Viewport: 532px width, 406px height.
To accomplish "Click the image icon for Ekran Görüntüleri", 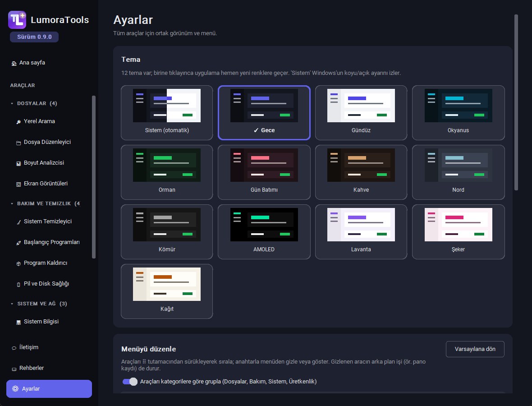I will [x=18, y=184].
